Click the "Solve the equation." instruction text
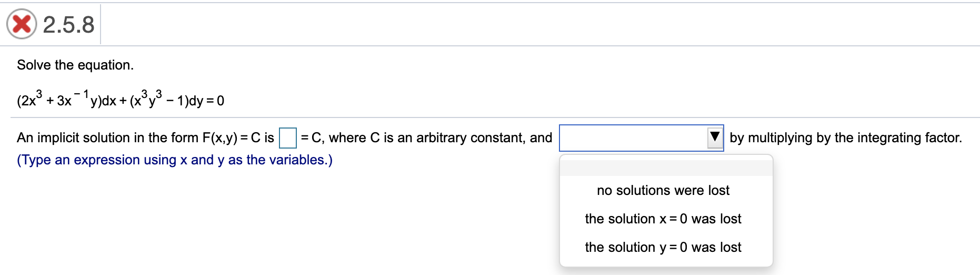The image size is (980, 275). [75, 65]
